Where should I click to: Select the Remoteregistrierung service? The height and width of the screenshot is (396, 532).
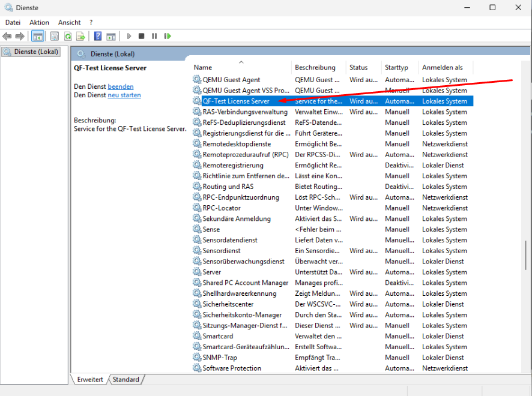[x=233, y=165]
